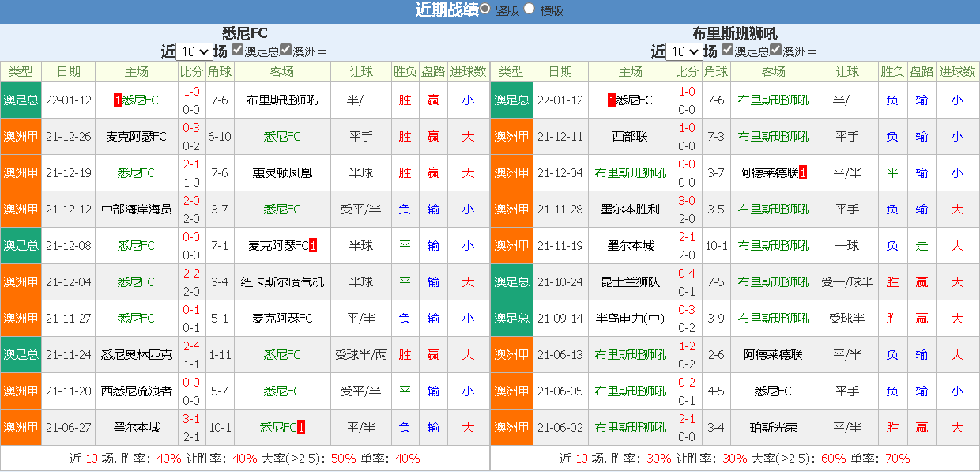Screen dimensions: 980x472
Task: Open 半岛电力(中) team link
Action: point(631,319)
